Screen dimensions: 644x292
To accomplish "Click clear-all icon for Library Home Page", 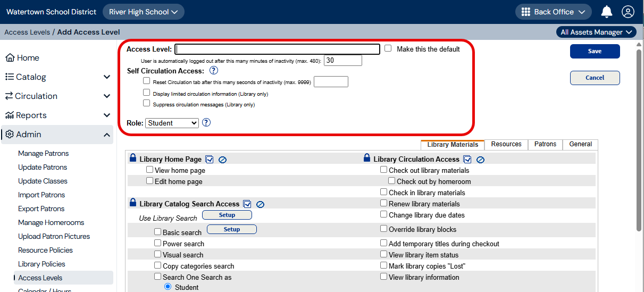I will pyautogui.click(x=223, y=159).
